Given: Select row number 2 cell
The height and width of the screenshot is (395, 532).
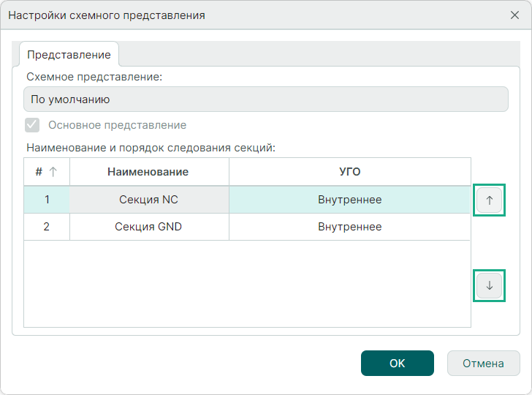Looking at the screenshot, I should tap(47, 227).
